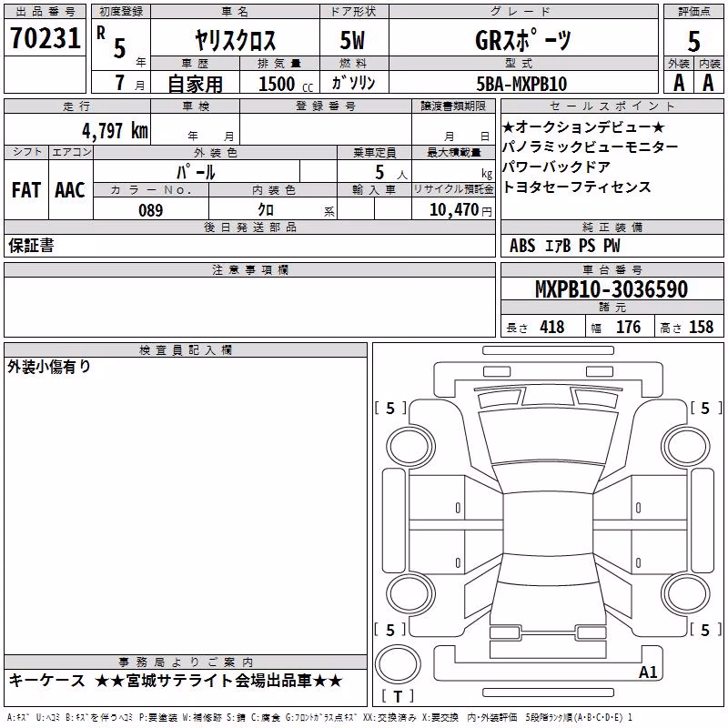Select the 検査員記入欄 header
The width and height of the screenshot is (728, 728).
pyautogui.click(x=186, y=350)
